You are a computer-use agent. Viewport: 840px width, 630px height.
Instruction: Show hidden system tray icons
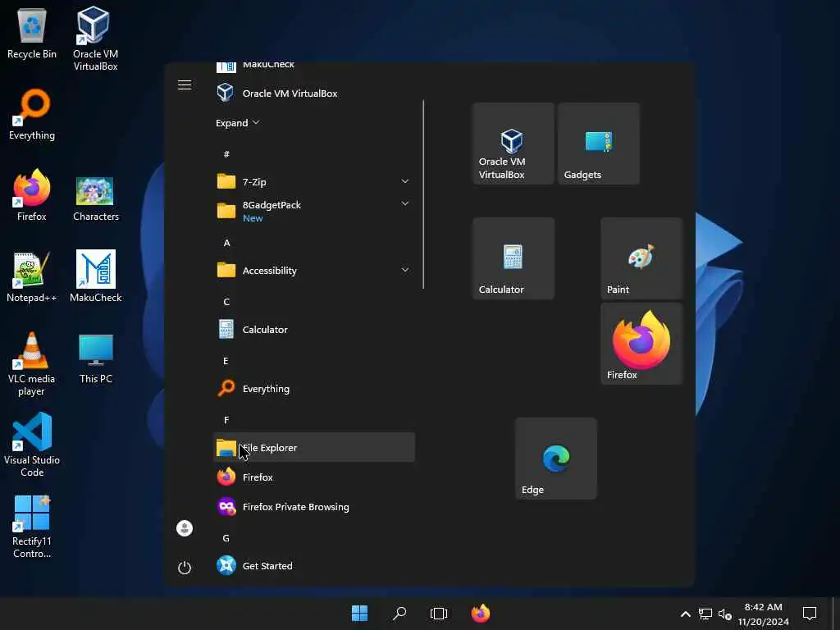(x=685, y=614)
